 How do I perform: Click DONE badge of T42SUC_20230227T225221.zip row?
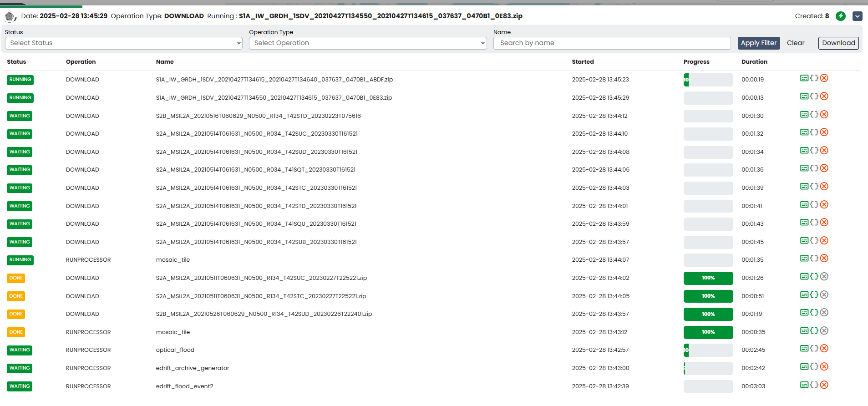[x=16, y=278]
